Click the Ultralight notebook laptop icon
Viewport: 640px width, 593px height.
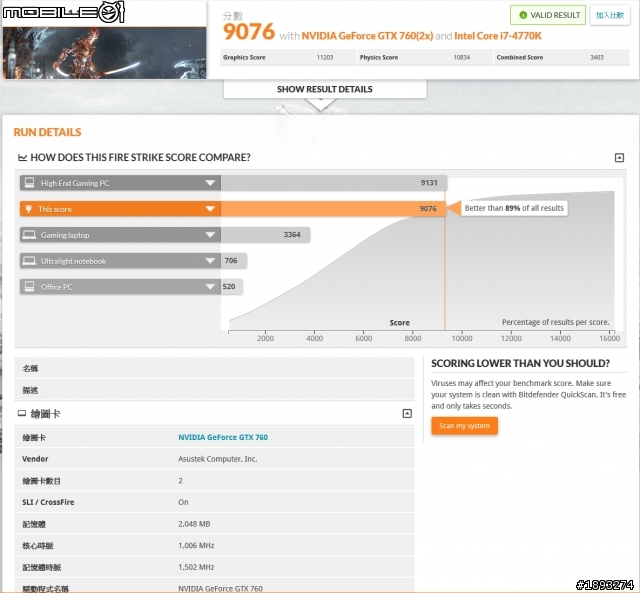pyautogui.click(x=29, y=261)
